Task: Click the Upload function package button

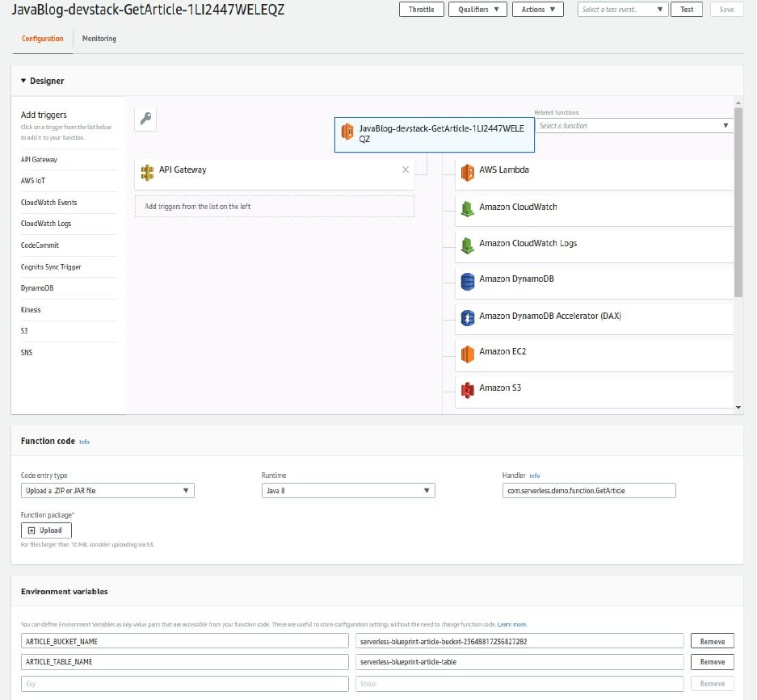Action: [46, 530]
